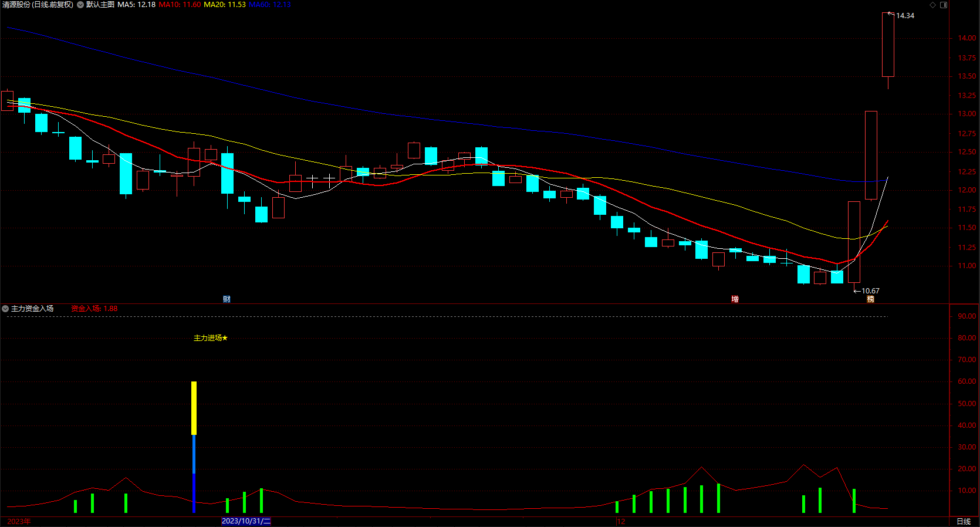Click the 财 financial event marker
Image resolution: width=980 pixels, height=527 pixels.
[x=227, y=299]
